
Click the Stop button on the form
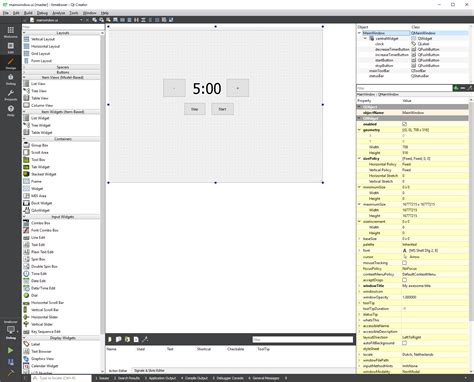pos(195,109)
